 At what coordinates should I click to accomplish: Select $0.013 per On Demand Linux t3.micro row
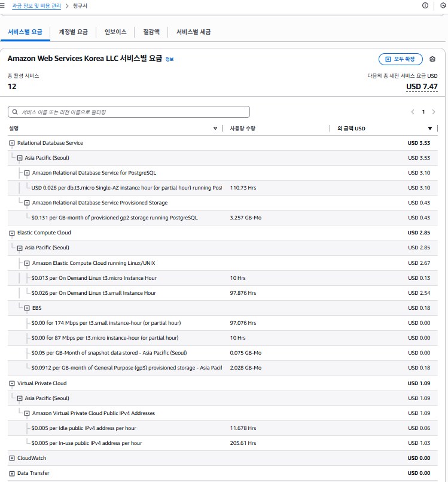(223, 278)
